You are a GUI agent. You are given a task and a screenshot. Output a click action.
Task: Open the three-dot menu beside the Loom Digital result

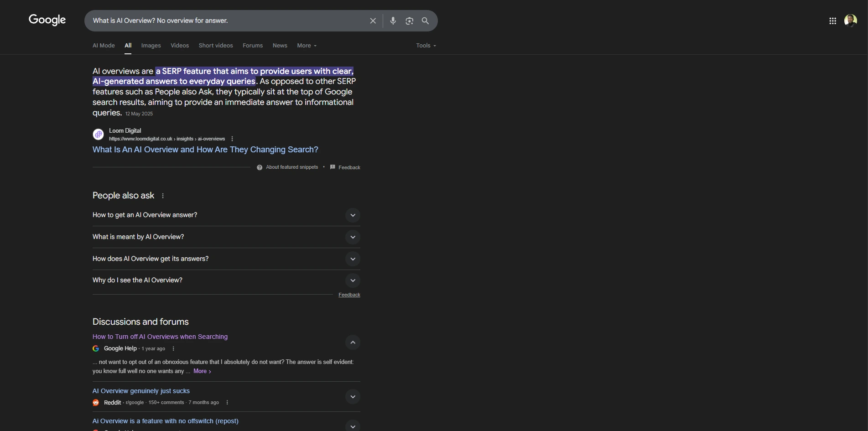coord(232,139)
